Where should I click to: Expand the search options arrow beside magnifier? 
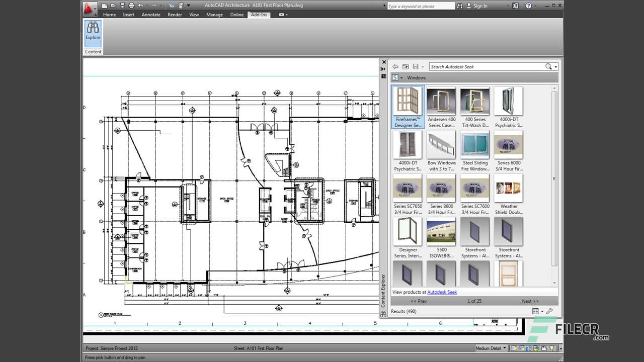click(x=556, y=66)
